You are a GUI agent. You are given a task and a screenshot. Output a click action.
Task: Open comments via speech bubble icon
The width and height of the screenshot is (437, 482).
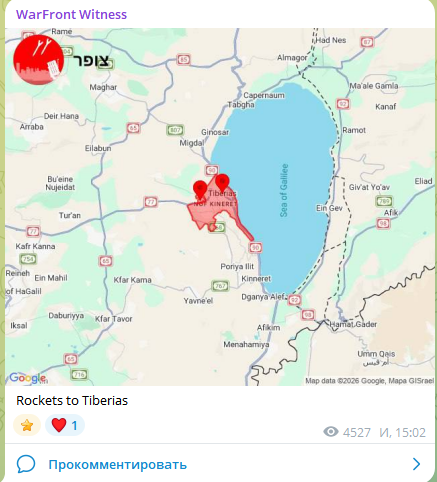(26, 464)
